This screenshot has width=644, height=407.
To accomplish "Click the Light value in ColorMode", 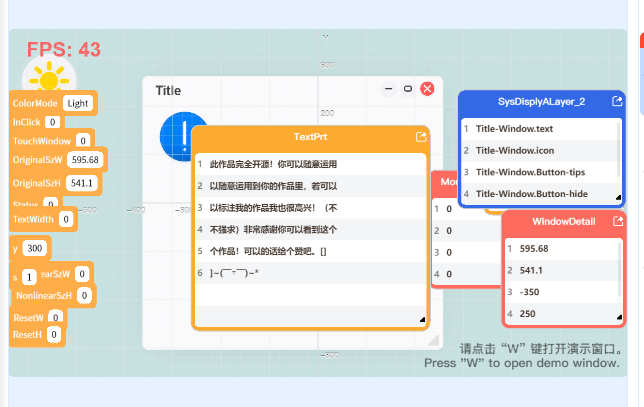I will point(78,103).
